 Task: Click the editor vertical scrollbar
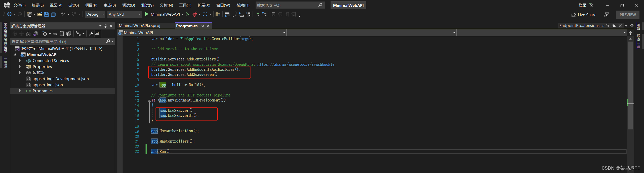[630, 86]
